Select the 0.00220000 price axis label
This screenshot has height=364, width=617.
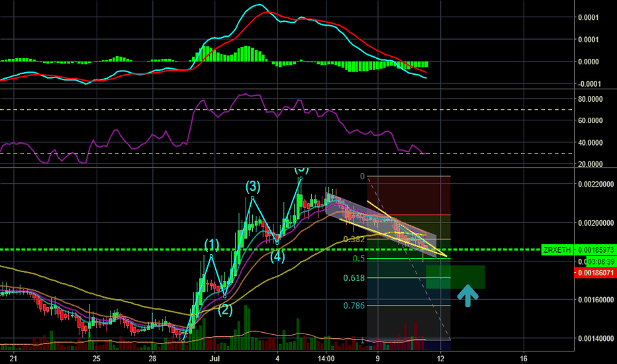click(x=596, y=184)
